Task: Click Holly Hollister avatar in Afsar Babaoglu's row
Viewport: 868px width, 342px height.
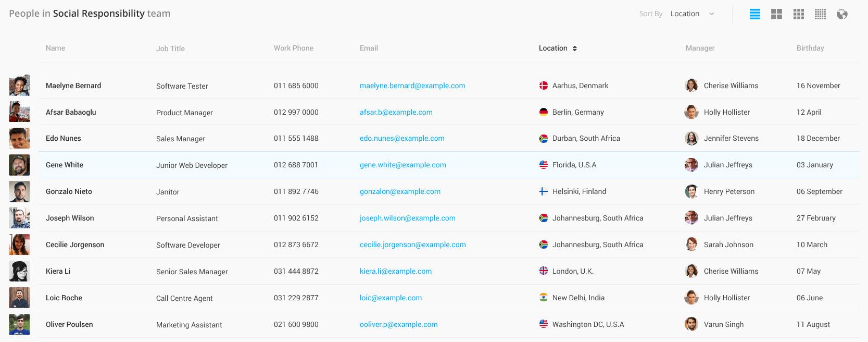Action: (x=691, y=112)
